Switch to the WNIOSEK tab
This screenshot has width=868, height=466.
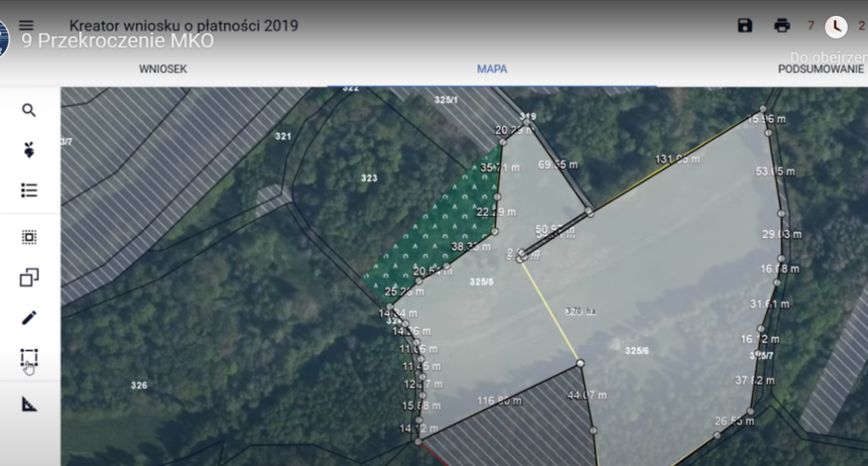163,69
